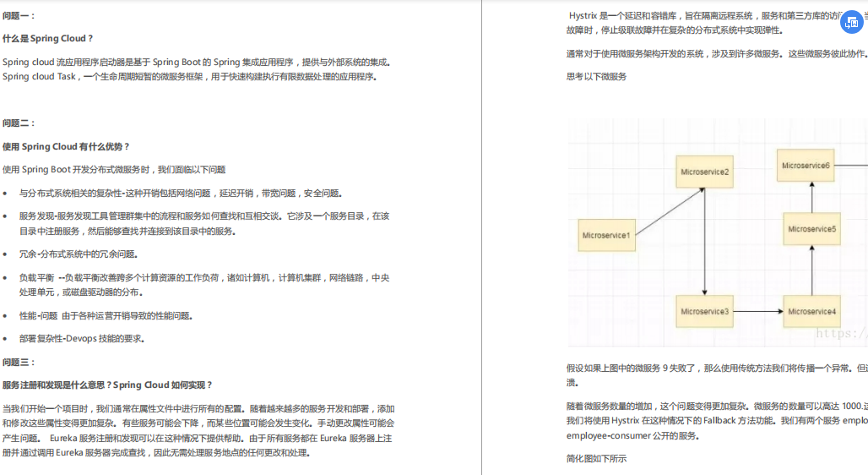Screen dimensions: 868x475
Task: Click the bullet '冗余-分布式系统中的冗余问题。'
Action: [79, 254]
